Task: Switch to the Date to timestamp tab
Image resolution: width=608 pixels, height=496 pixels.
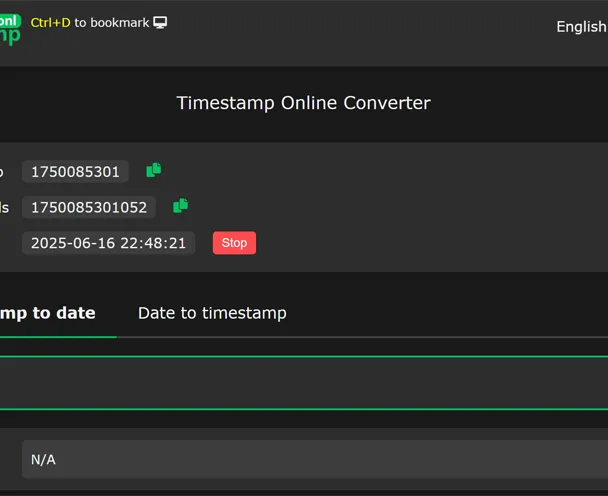Action: (212, 313)
